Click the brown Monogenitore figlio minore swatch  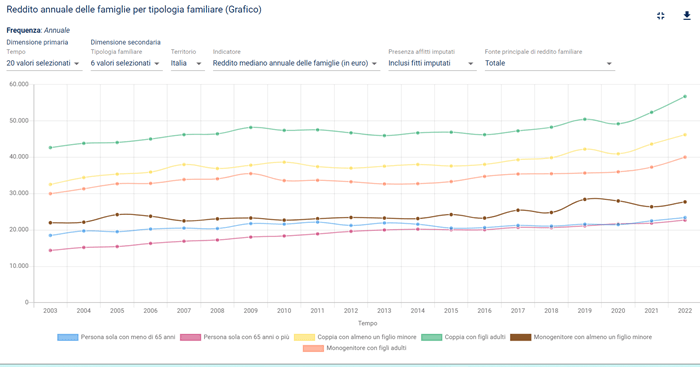point(521,337)
